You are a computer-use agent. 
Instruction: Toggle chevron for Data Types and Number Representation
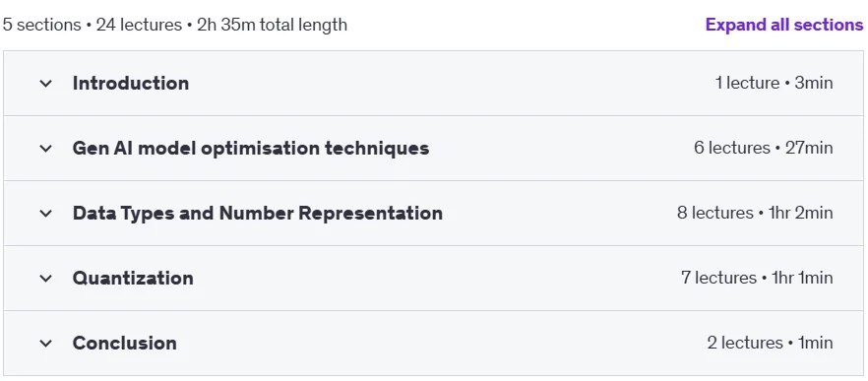point(46,214)
